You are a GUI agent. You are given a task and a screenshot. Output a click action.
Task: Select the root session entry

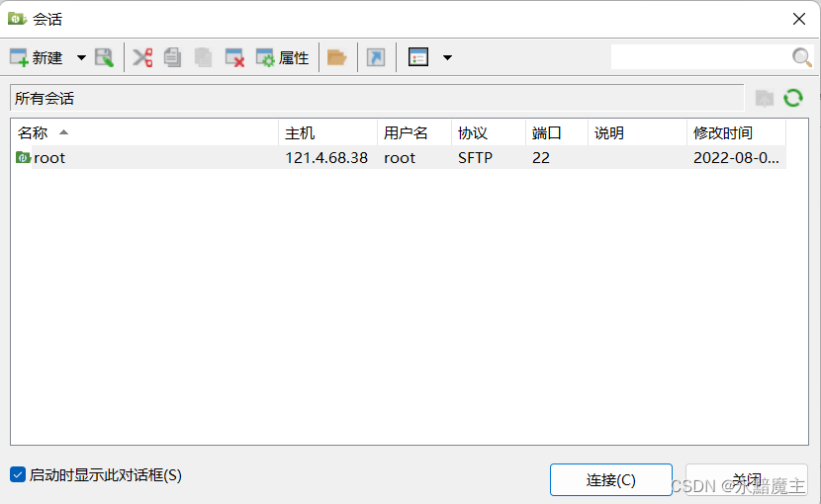(399, 157)
